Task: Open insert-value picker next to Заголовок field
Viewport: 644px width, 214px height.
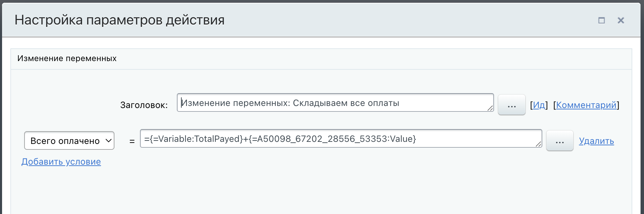Action: (x=511, y=105)
